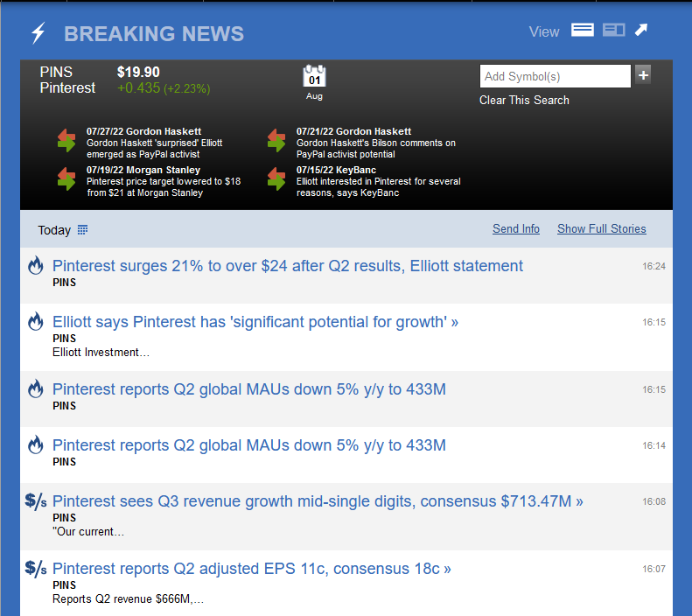This screenshot has width=692, height=616.
Task: Click PINS ticker under Pinterest surges story
Action: point(65,283)
